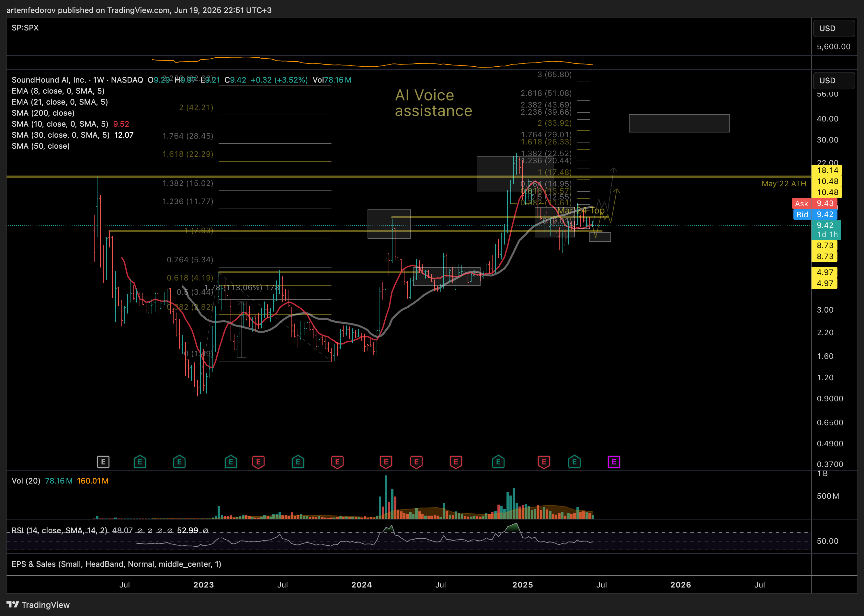Click the 2026 label on the time axis
Viewport: 864px width, 616px height.
680,585
